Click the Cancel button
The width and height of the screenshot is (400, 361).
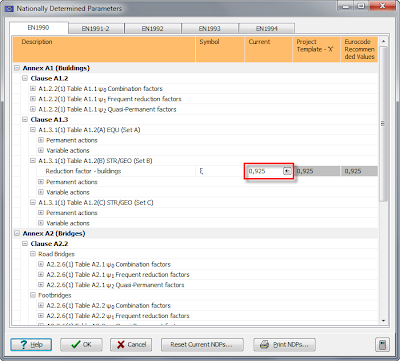(x=131, y=345)
